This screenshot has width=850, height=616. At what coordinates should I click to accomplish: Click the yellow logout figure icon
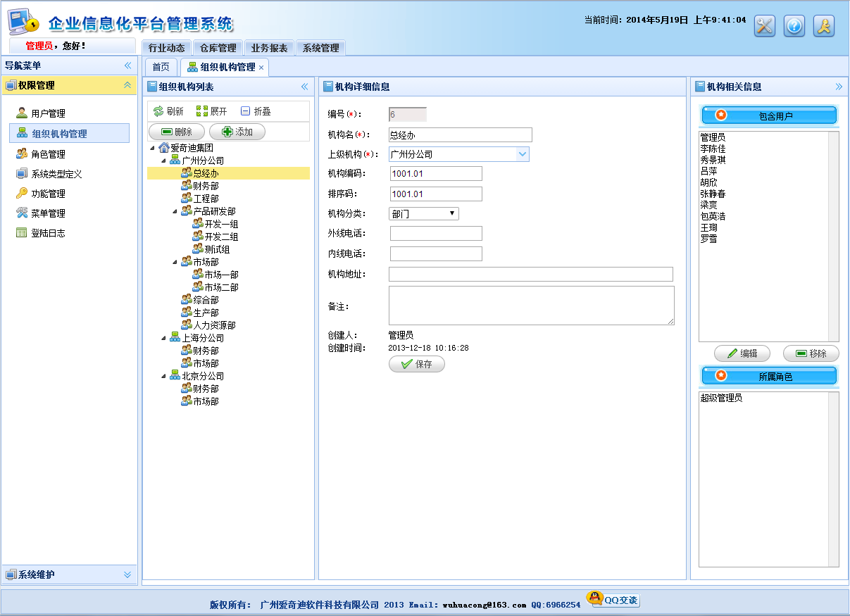[824, 26]
